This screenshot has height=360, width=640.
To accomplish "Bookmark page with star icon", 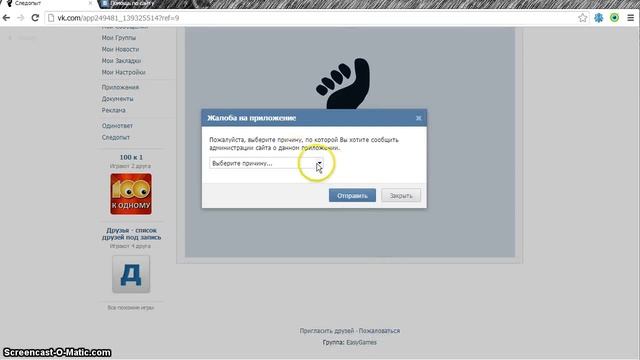I will (x=582, y=18).
